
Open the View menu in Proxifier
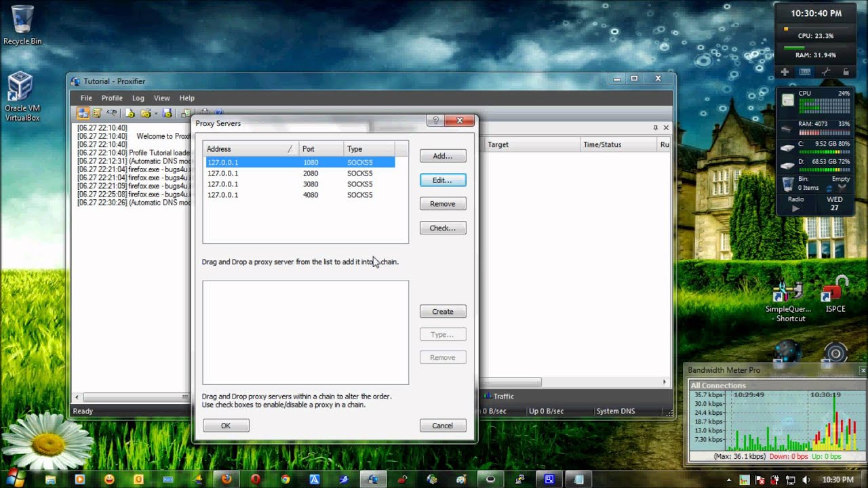click(x=161, y=98)
